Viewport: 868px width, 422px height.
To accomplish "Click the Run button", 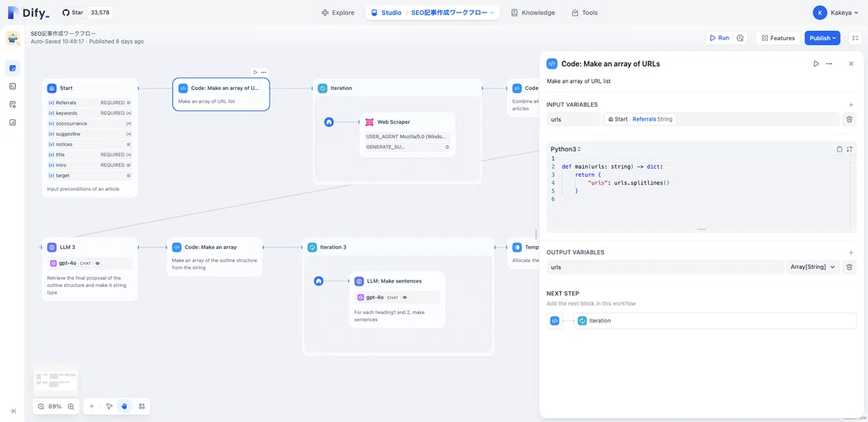I will pyautogui.click(x=719, y=38).
